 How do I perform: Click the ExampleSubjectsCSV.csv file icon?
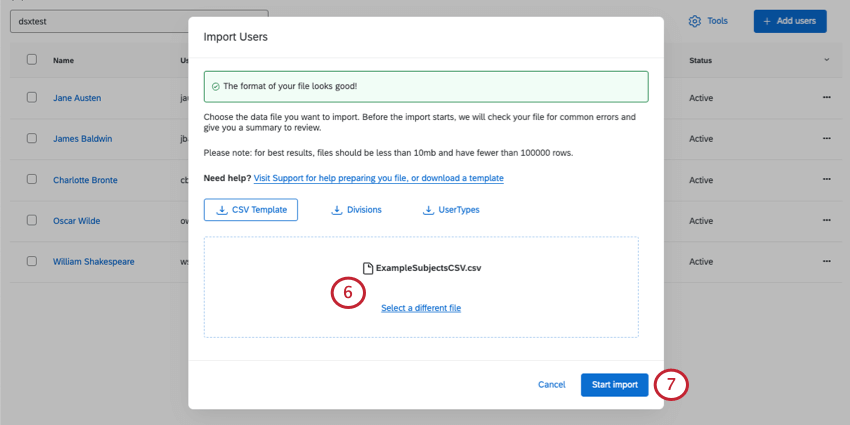click(x=367, y=268)
